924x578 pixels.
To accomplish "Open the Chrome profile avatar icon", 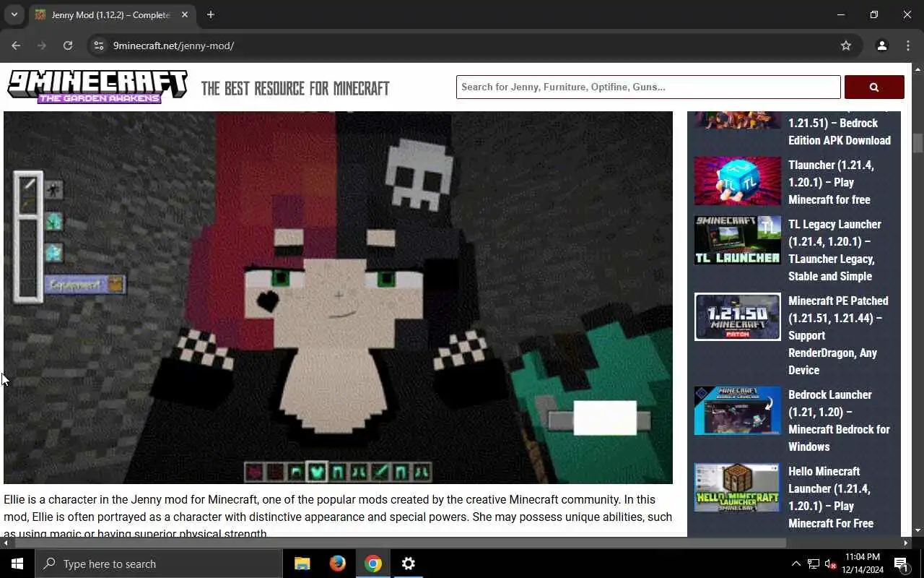I will pos(881,46).
